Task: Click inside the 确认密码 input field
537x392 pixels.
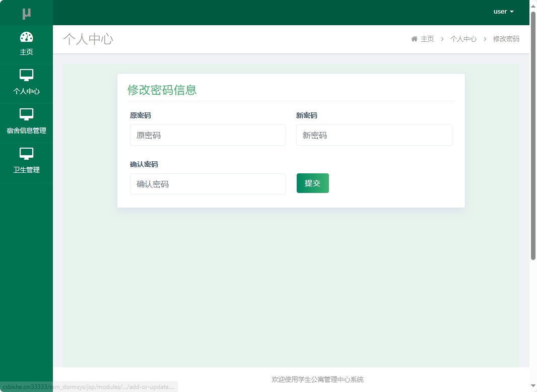Action: click(208, 184)
